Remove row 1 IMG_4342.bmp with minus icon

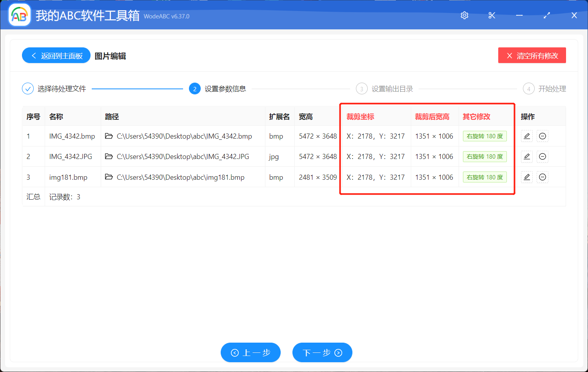click(x=543, y=136)
